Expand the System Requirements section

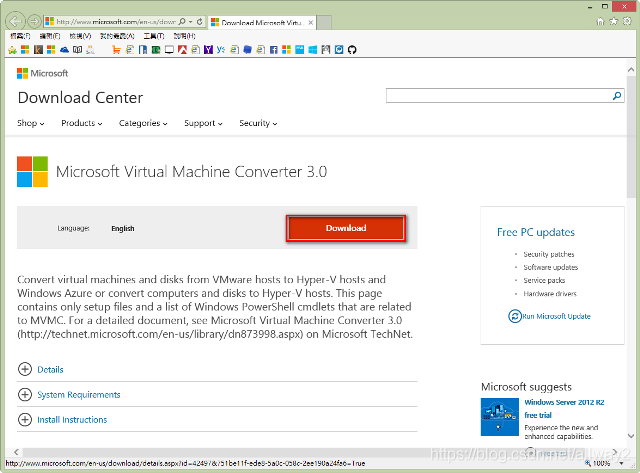[69, 395]
